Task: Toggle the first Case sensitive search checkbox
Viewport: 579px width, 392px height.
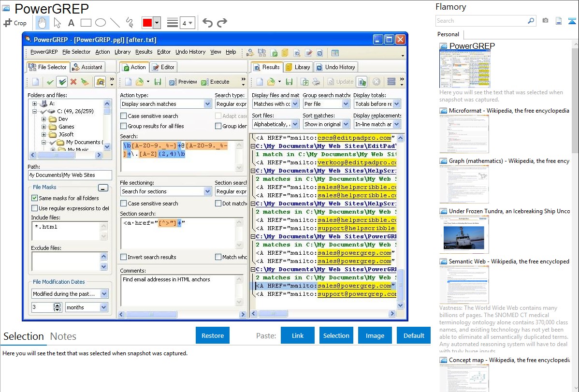Action: pyautogui.click(x=124, y=116)
